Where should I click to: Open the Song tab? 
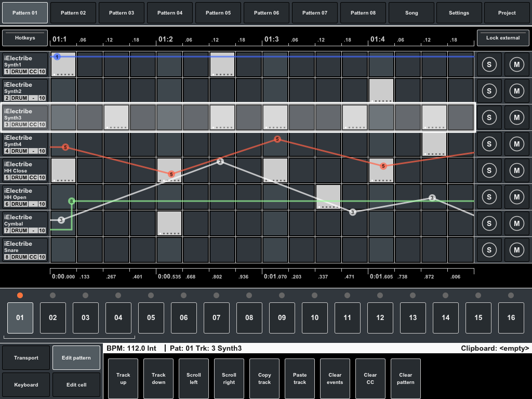[x=411, y=12]
